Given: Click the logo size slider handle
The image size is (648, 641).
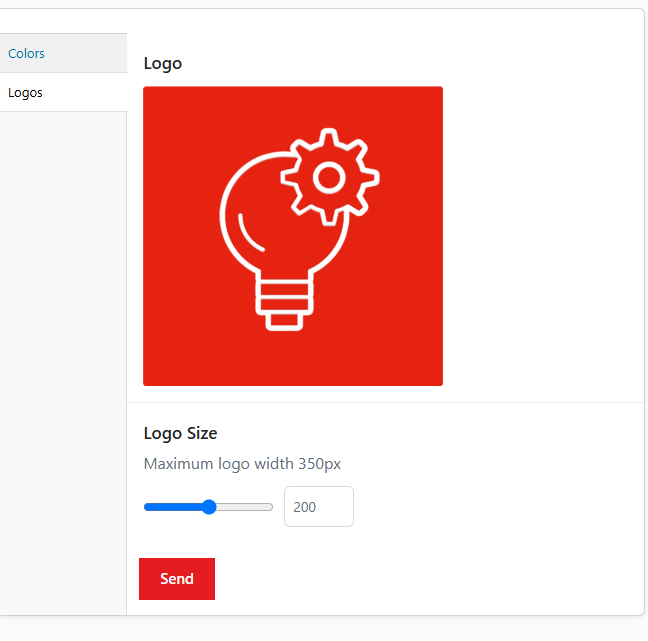Looking at the screenshot, I should coord(209,507).
